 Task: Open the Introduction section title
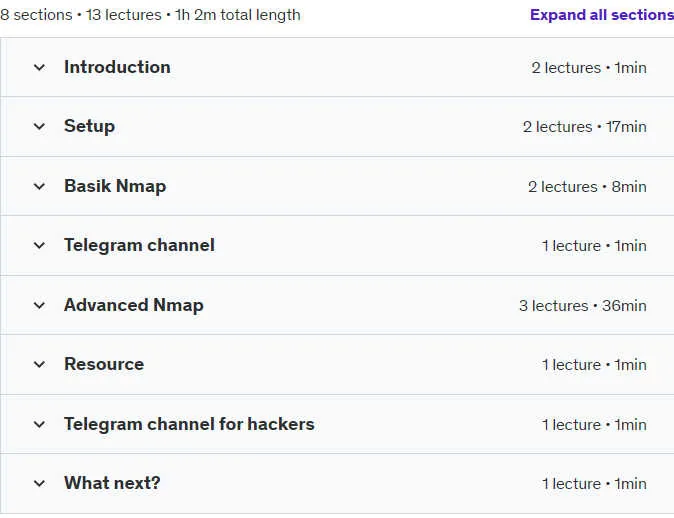[117, 67]
